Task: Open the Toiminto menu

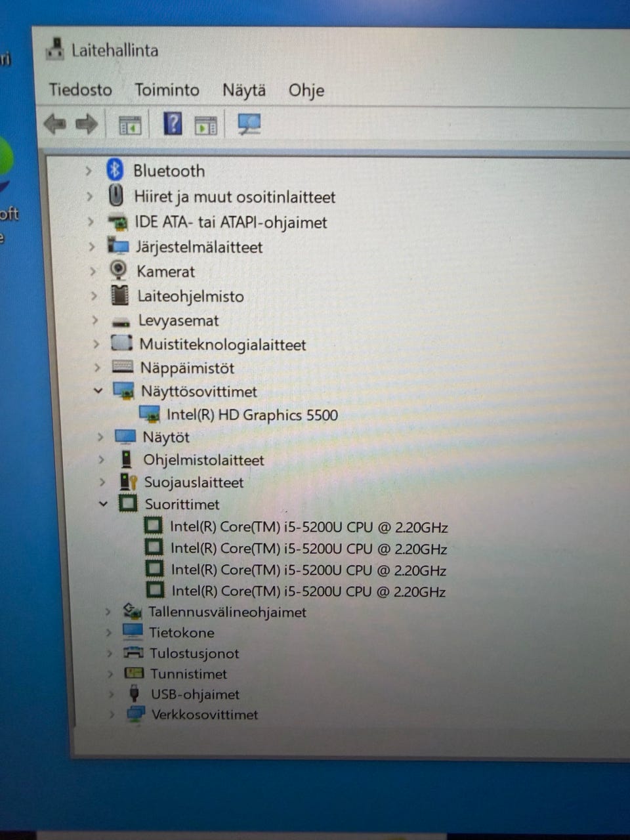Action: pos(167,89)
